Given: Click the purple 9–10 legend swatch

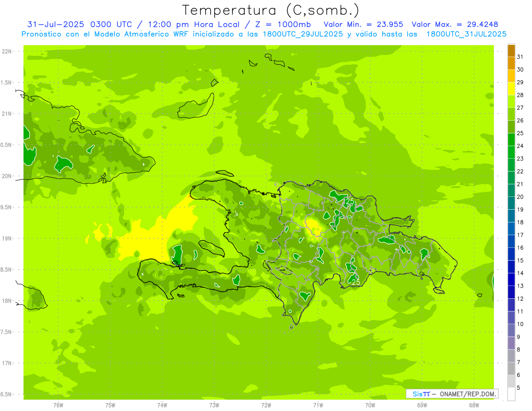Looking at the screenshot, I should click(x=511, y=330).
